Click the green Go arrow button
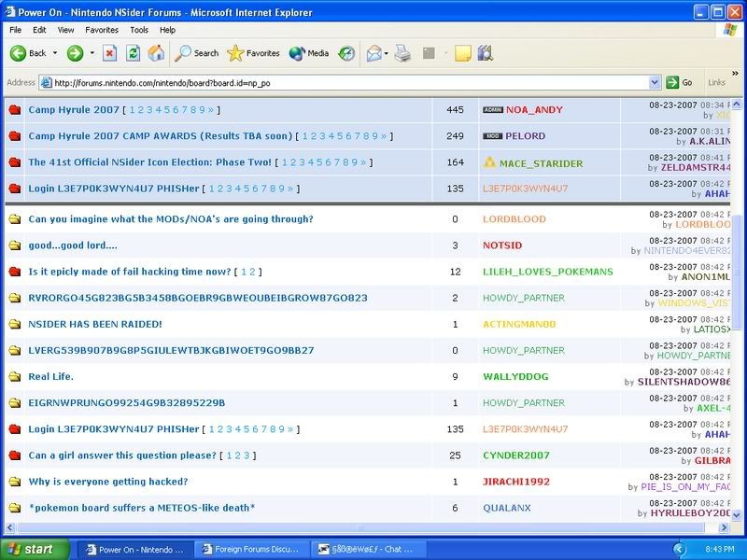The image size is (747, 560). coord(672,82)
